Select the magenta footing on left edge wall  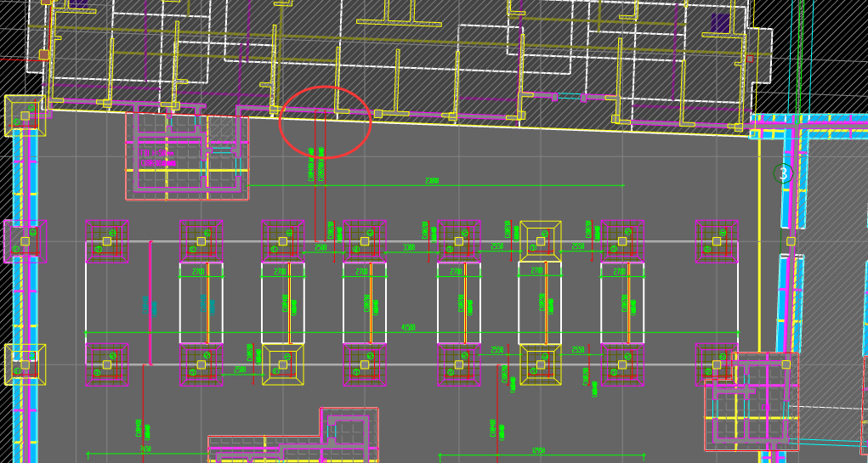pyautogui.click(x=23, y=241)
